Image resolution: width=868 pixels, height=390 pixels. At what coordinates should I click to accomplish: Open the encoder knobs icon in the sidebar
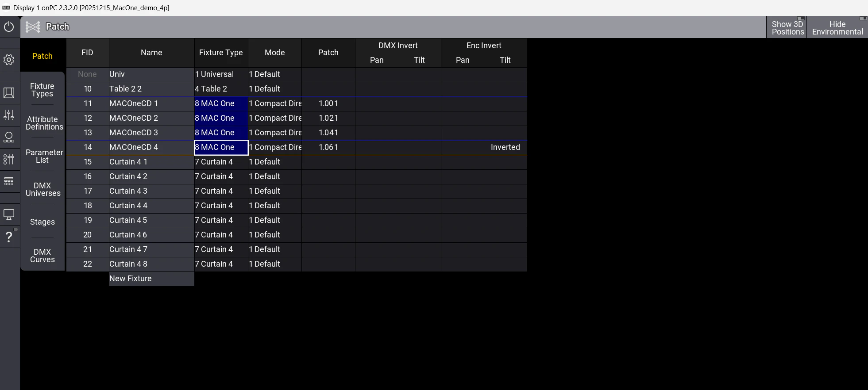pos(9,159)
